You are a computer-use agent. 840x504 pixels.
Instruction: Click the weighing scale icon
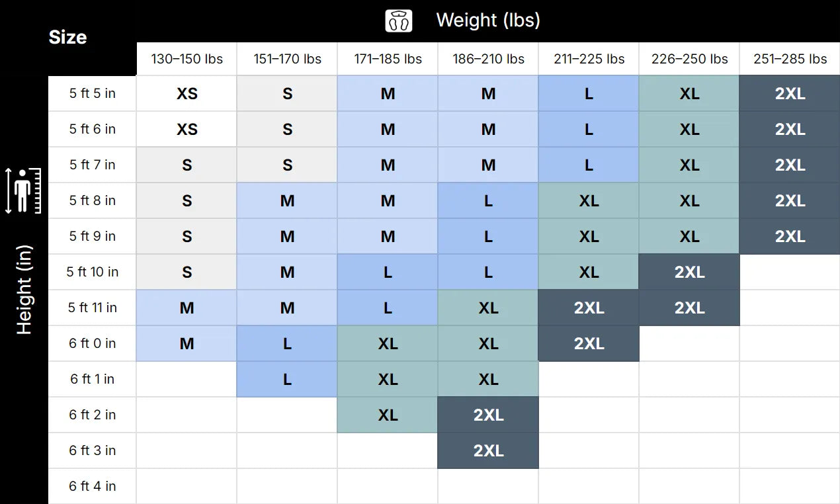point(399,21)
